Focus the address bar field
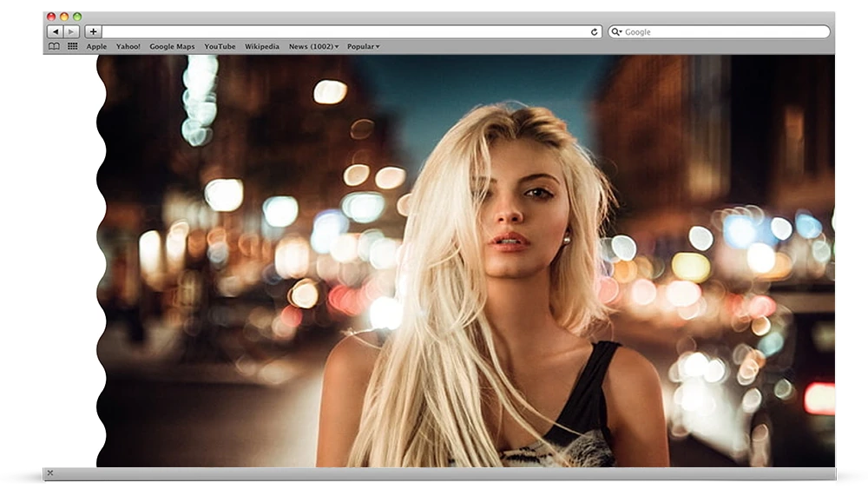 pyautogui.click(x=347, y=32)
